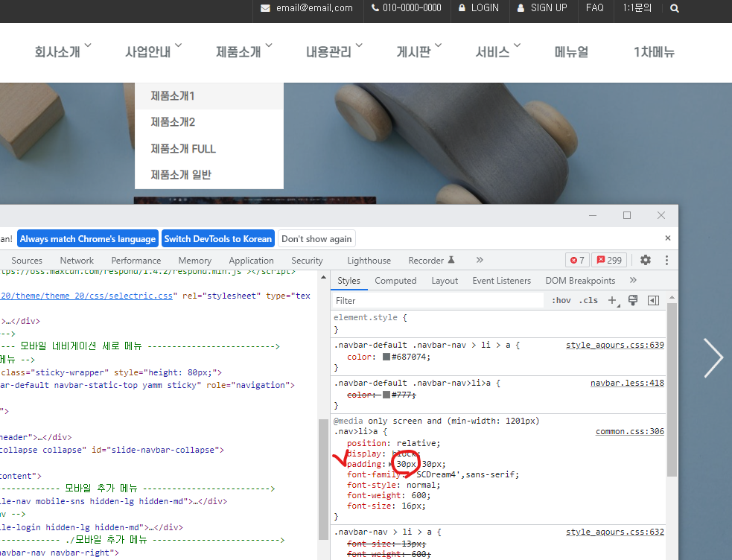Screen dimensions: 732x560
Task: Open color picker for #777 swatch
Action: [x=386, y=395]
